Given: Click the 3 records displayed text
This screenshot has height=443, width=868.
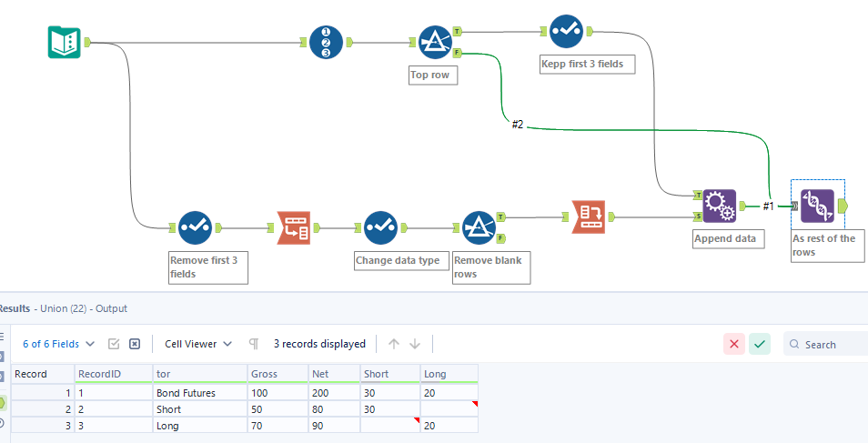Looking at the screenshot, I should (x=319, y=344).
